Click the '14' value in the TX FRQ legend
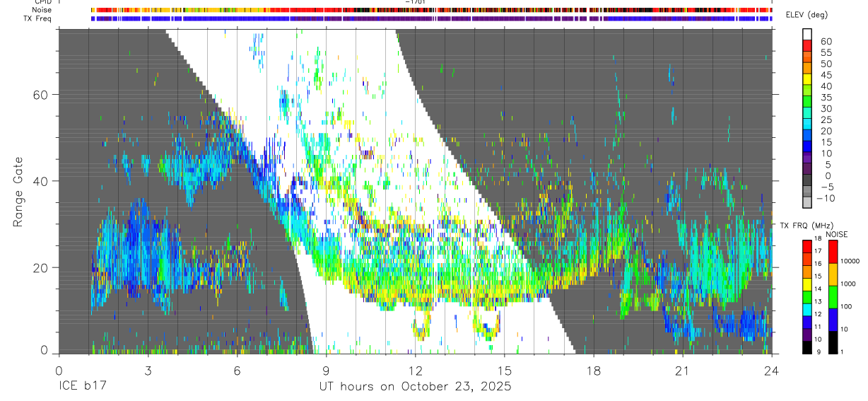 pyautogui.click(x=818, y=289)
